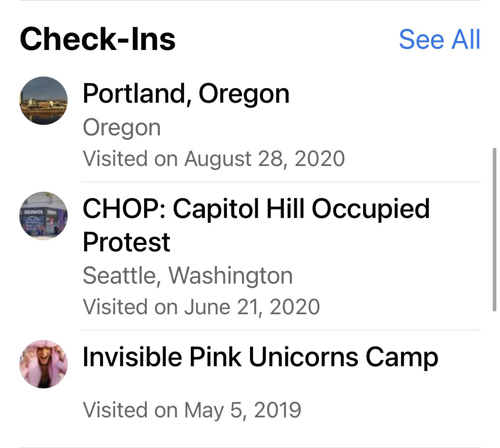
Task: Tap the 'Check-Ins' section heading
Action: [x=97, y=39]
